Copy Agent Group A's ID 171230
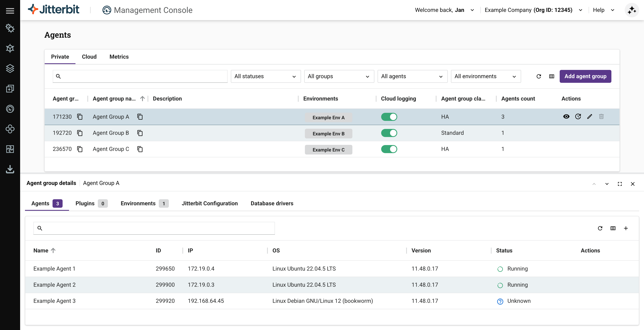 pos(80,117)
